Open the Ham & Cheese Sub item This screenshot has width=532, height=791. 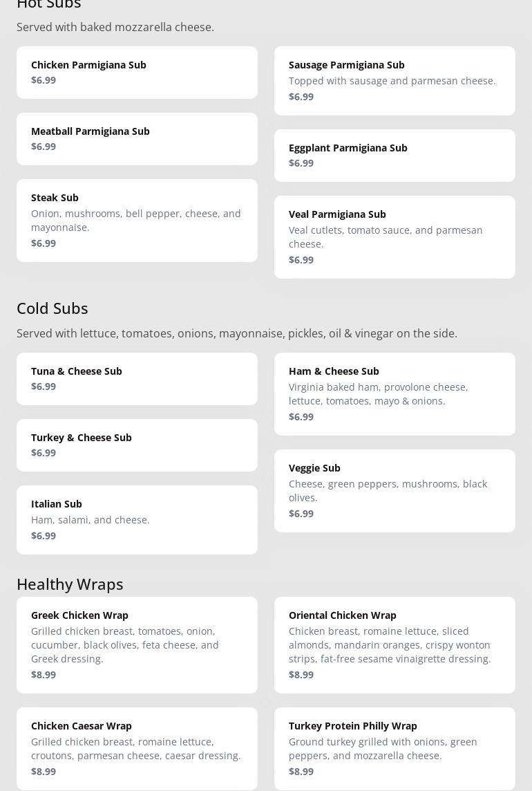[x=395, y=394]
